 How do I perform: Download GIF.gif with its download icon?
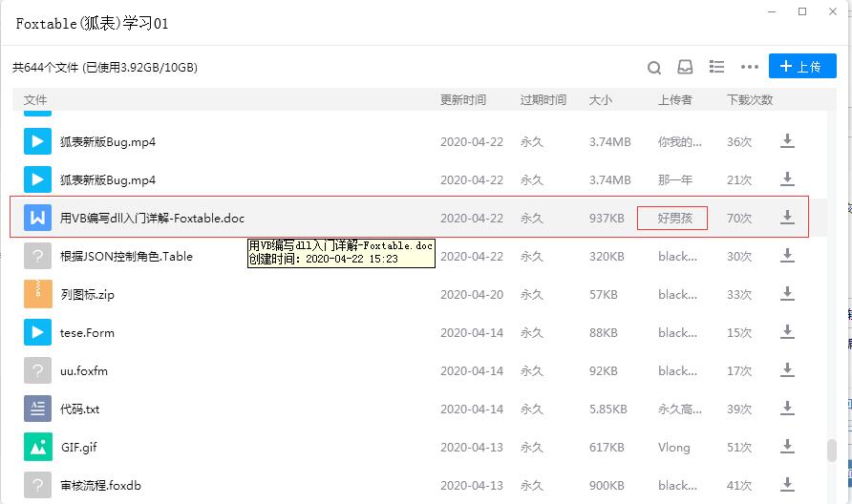click(788, 447)
